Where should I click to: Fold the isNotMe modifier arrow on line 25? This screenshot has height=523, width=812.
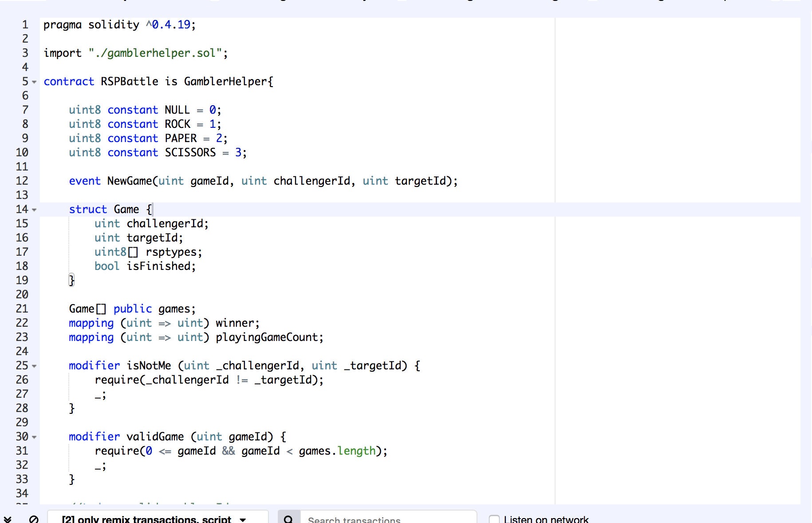[34, 366]
